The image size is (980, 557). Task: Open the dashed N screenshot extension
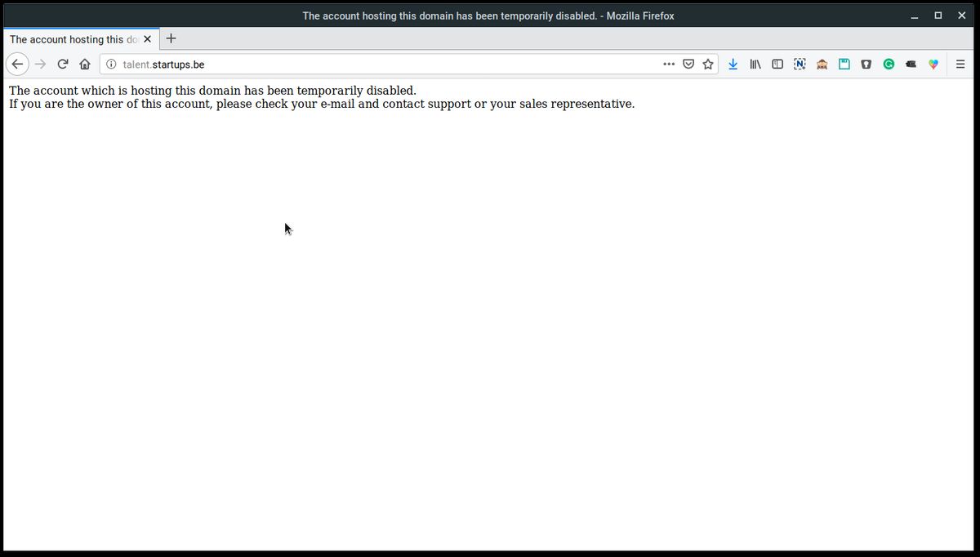click(x=800, y=64)
